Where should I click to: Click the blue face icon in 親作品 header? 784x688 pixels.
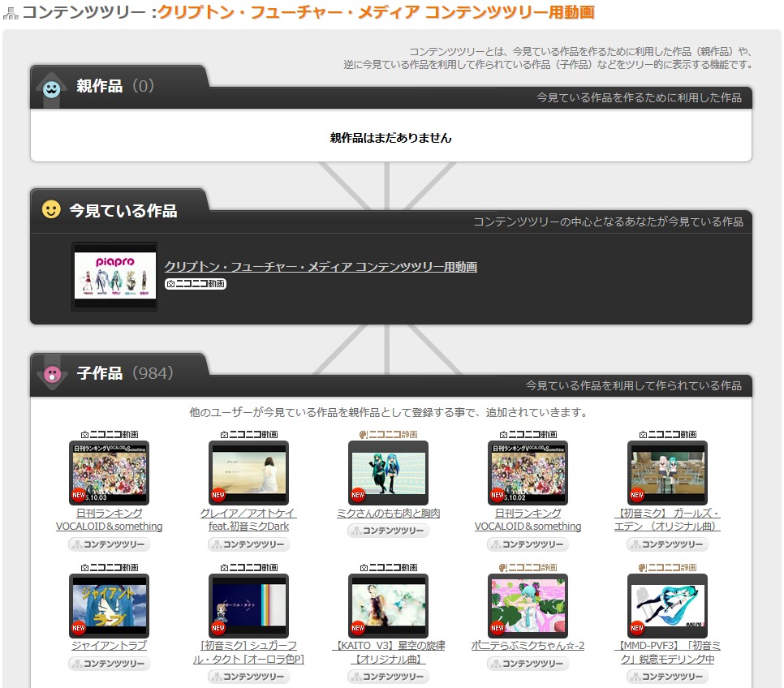pyautogui.click(x=51, y=89)
